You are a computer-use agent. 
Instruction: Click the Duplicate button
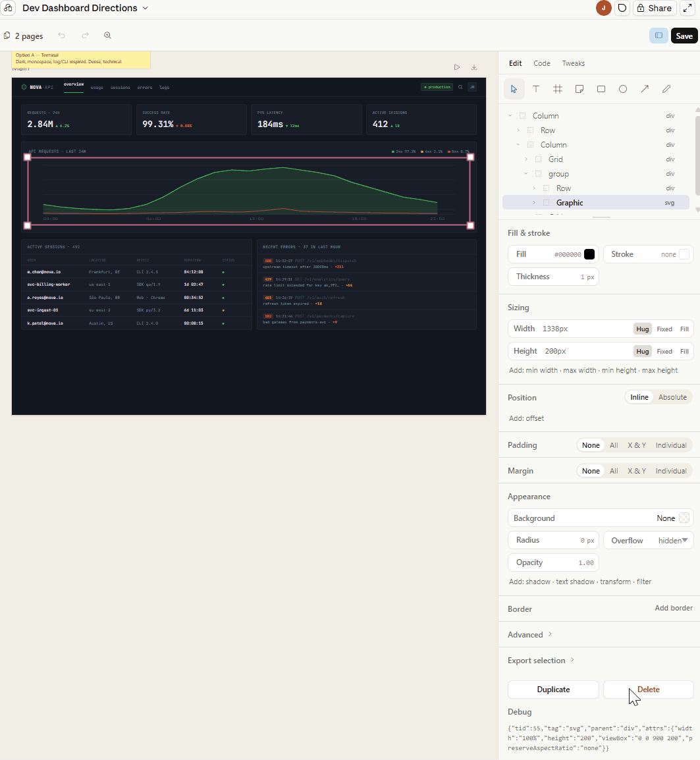pos(553,690)
